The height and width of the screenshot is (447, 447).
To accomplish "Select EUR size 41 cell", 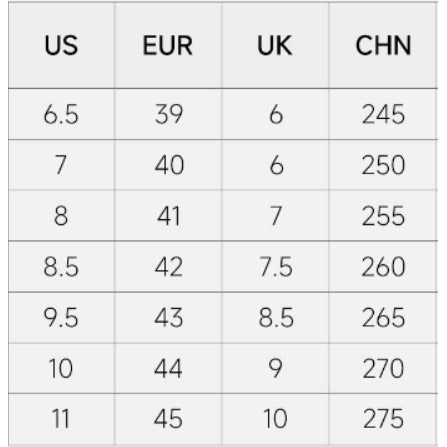I will [x=168, y=216].
